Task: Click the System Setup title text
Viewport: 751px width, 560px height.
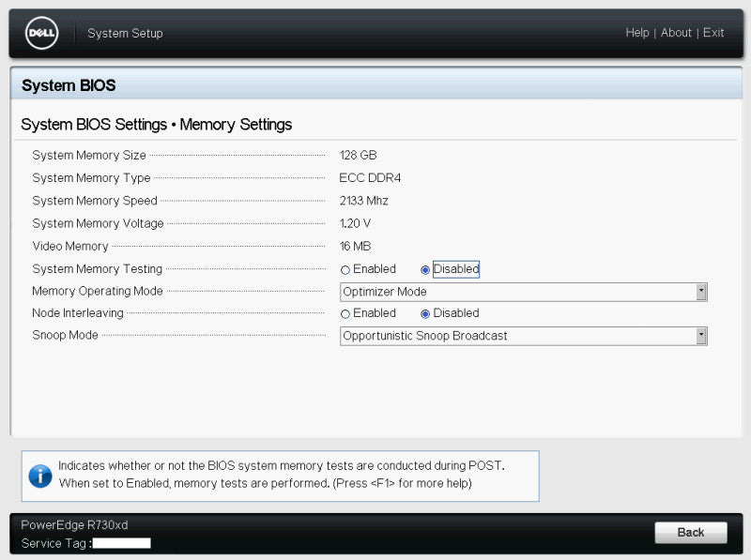Action: (125, 33)
